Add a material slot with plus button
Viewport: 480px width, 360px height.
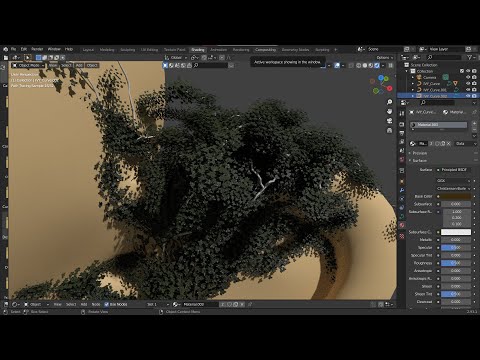[474, 124]
